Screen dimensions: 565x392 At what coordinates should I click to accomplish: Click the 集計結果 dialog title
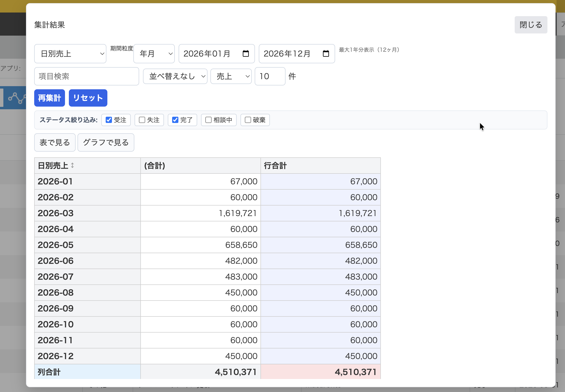tap(50, 25)
